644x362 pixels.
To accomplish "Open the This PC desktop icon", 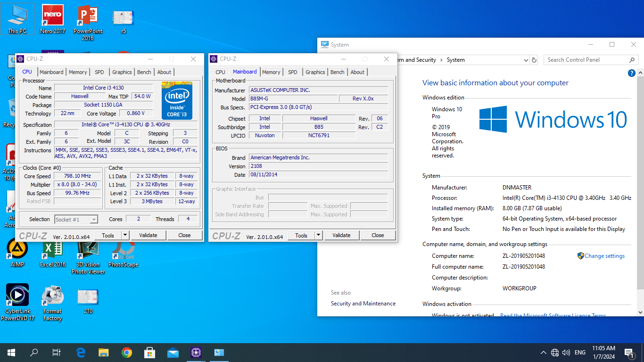I will coord(17,19).
